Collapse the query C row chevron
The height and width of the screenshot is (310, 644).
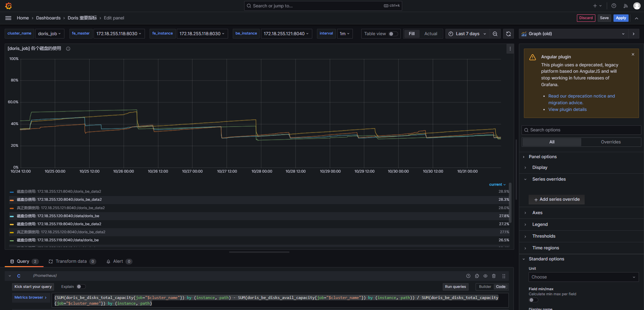pyautogui.click(x=10, y=276)
